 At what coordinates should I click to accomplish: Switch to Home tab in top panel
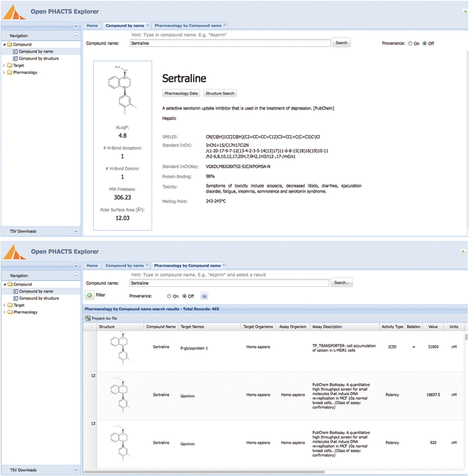click(92, 26)
